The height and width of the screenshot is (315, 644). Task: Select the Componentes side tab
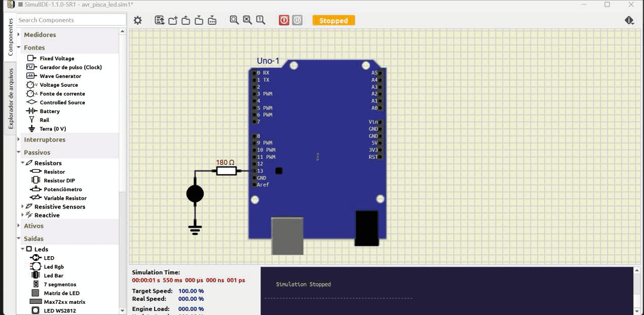point(11,37)
